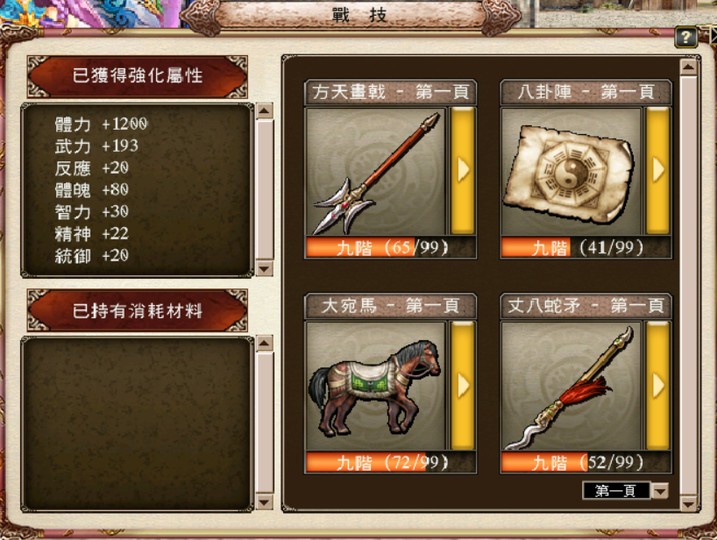Click 方天畫戟 progress bar 65/99
This screenshot has height=540, width=717.
click(x=390, y=247)
